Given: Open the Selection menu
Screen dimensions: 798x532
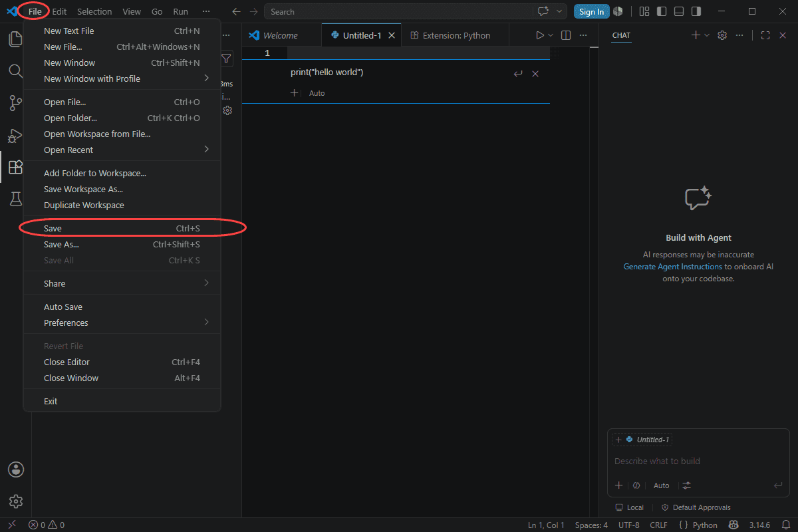Looking at the screenshot, I should click(94, 11).
